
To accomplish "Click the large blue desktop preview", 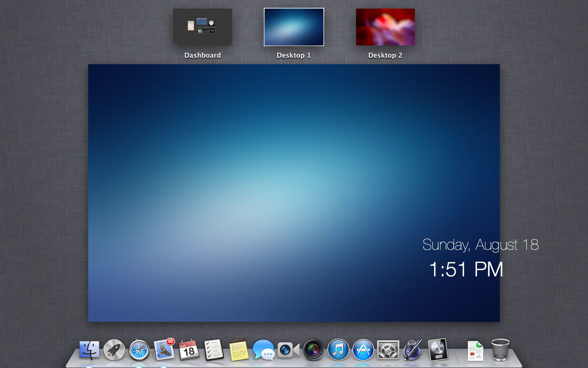I will coord(294,193).
